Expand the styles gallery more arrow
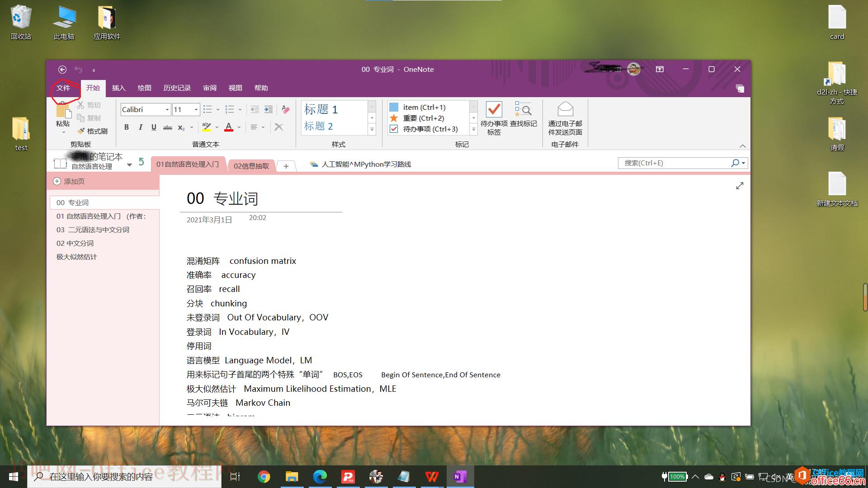This screenshot has height=488, width=868. pyautogui.click(x=372, y=129)
